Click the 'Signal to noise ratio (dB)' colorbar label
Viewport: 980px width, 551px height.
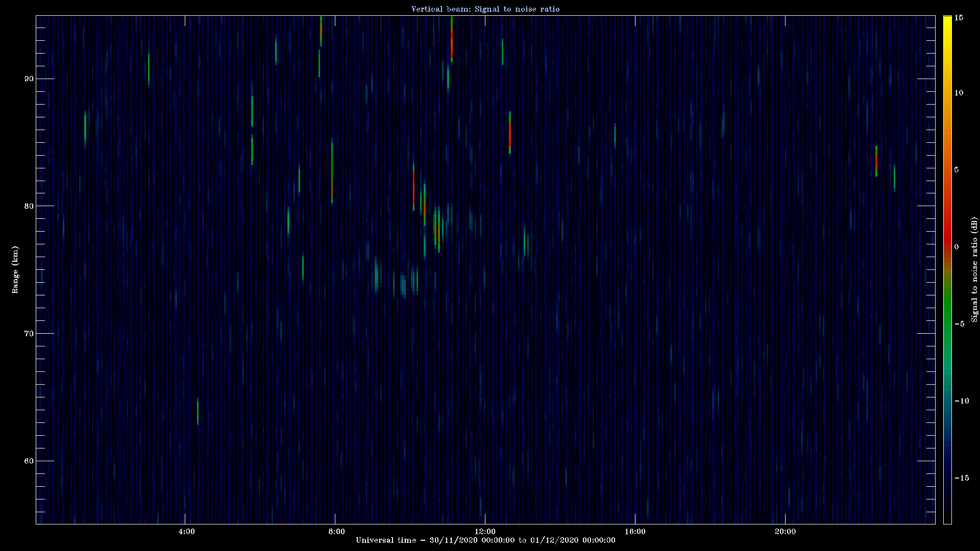[974, 270]
